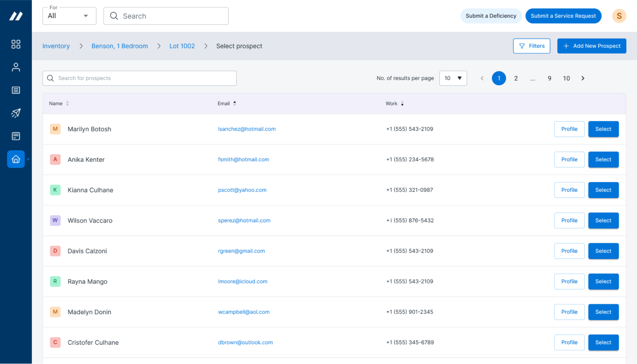Go to page 1 in pagination
Image resolution: width=637 pixels, height=364 pixels.
pyautogui.click(x=499, y=78)
